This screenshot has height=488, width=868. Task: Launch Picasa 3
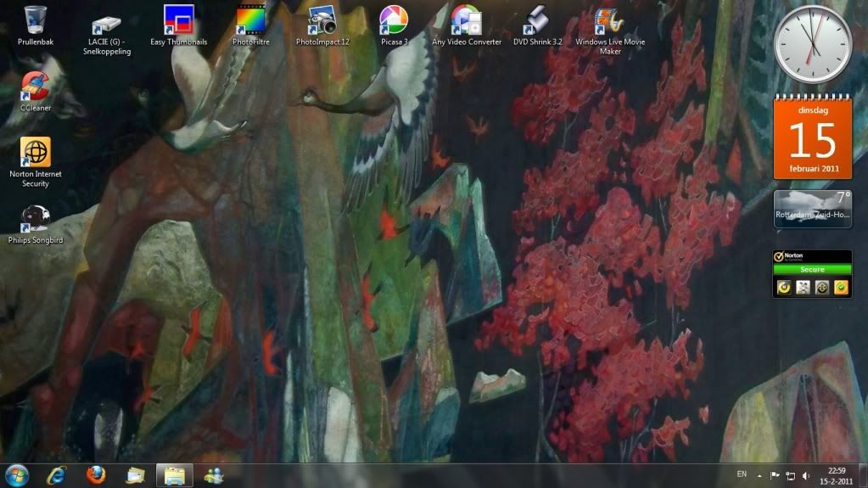395,25
